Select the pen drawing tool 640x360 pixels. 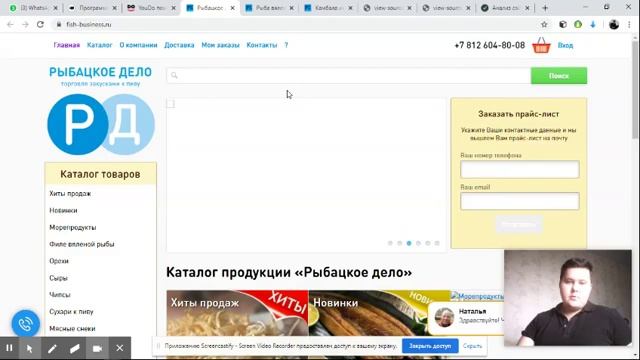52,348
